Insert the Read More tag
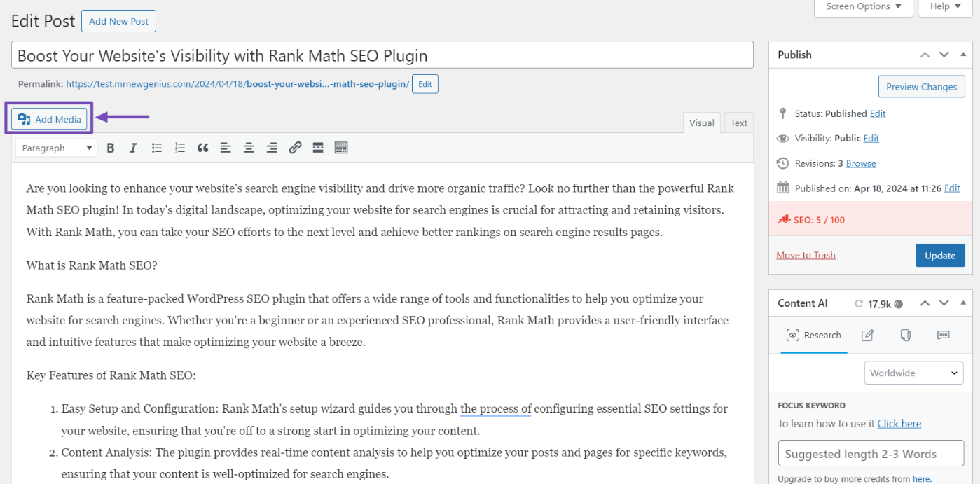The image size is (980, 484). pyautogui.click(x=318, y=148)
